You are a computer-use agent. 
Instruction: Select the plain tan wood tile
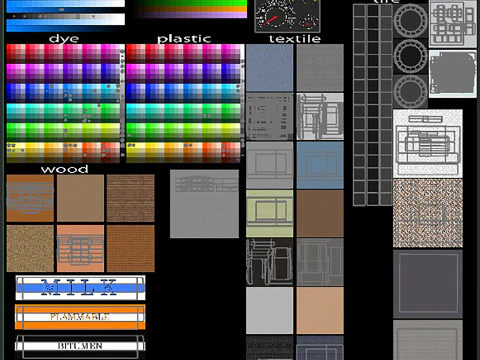click(80, 198)
